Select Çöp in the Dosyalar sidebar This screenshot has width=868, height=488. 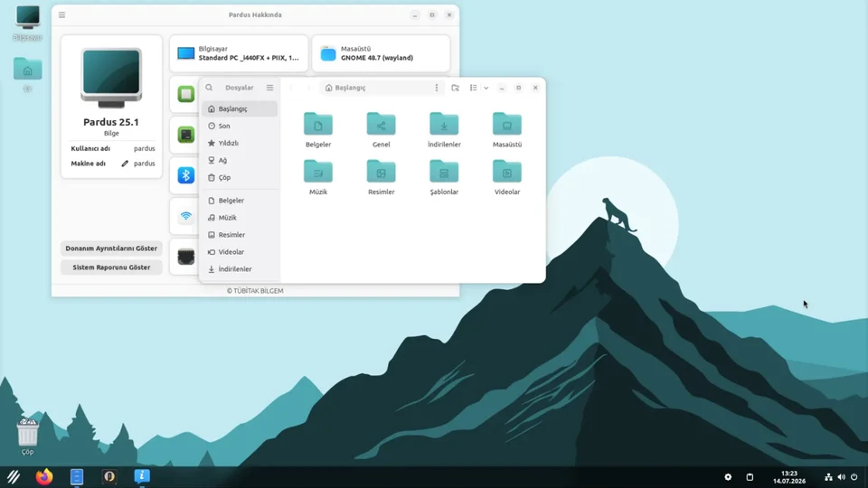pos(240,178)
